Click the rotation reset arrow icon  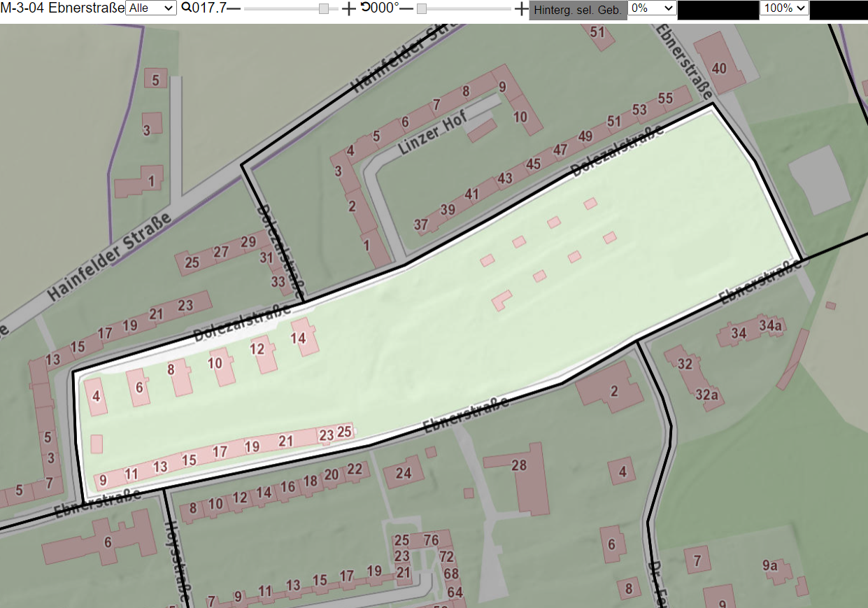pyautogui.click(x=366, y=8)
